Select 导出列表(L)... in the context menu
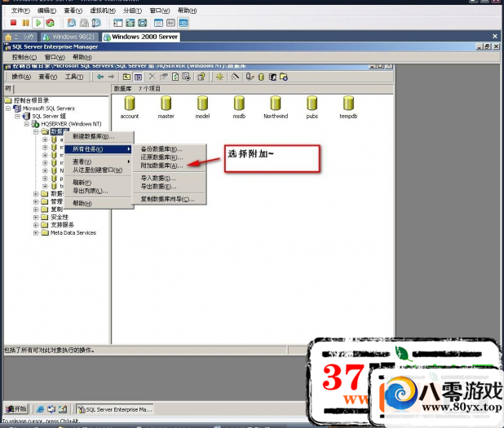The width and height of the screenshot is (504, 428). tap(99, 191)
